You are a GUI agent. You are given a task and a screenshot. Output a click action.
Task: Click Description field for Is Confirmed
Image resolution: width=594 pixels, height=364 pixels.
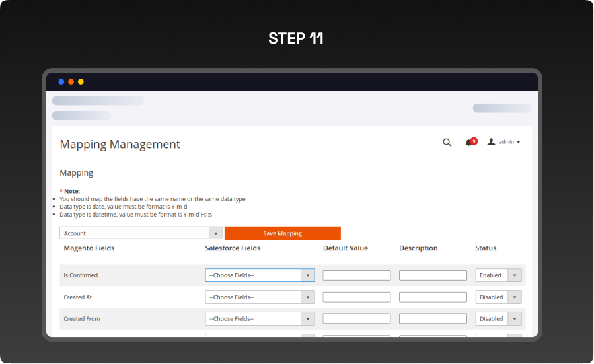(x=433, y=275)
